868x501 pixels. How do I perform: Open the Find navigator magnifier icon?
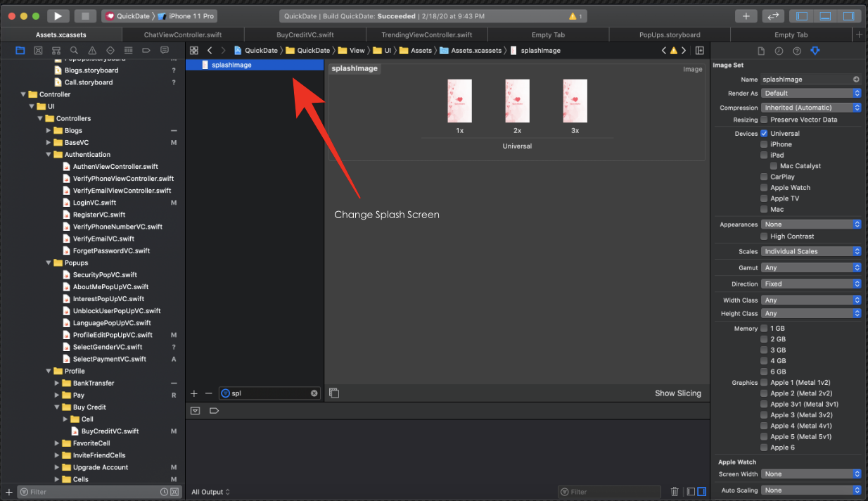(75, 50)
